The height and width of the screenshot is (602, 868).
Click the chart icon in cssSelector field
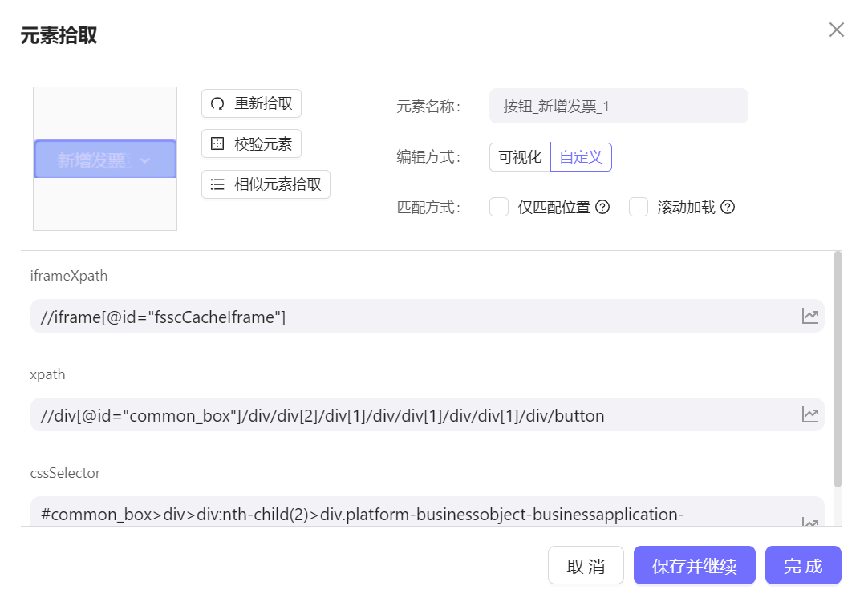(x=810, y=522)
